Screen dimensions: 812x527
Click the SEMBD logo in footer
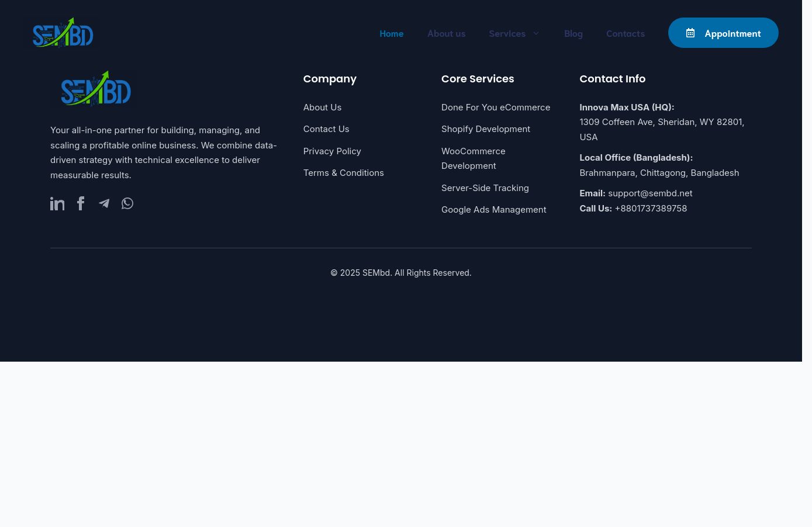96,89
